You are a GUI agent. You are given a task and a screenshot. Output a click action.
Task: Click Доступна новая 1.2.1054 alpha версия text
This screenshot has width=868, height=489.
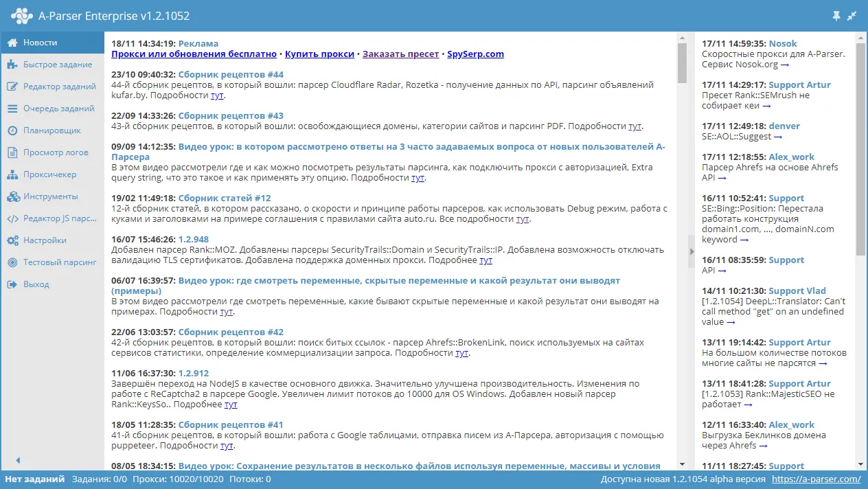682,479
